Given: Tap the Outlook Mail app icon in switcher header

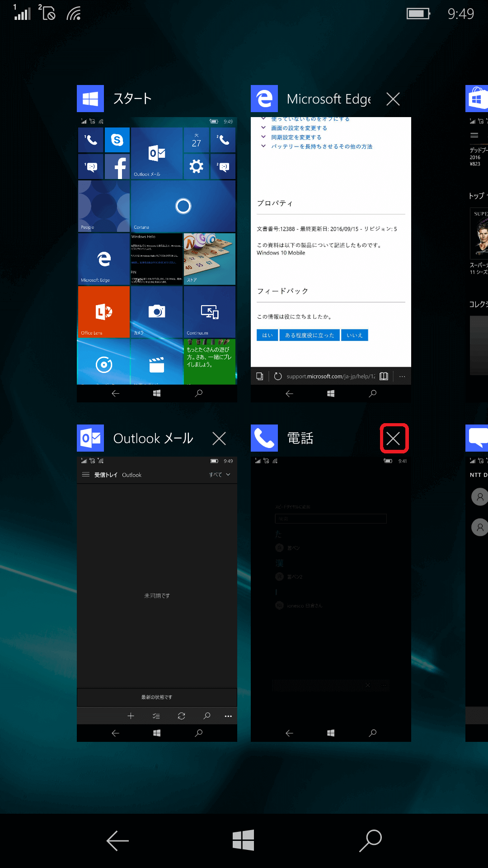Looking at the screenshot, I should coord(90,438).
